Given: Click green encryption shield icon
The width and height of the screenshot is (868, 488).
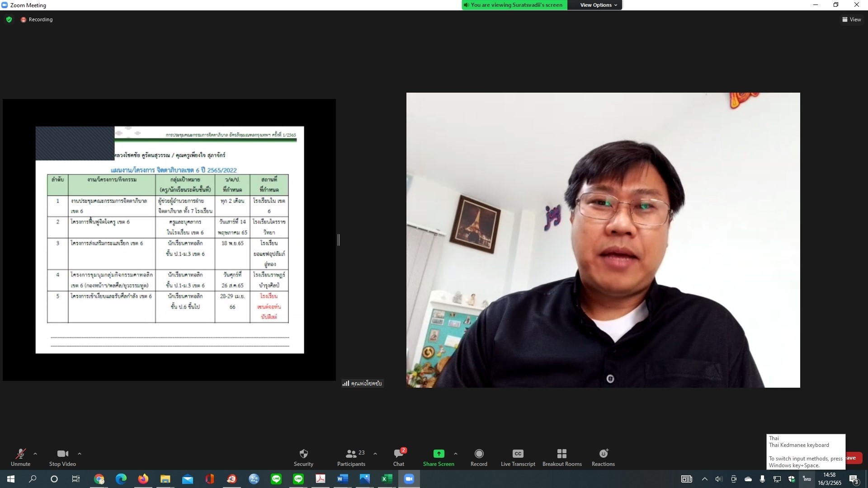Looking at the screenshot, I should pos(9,19).
